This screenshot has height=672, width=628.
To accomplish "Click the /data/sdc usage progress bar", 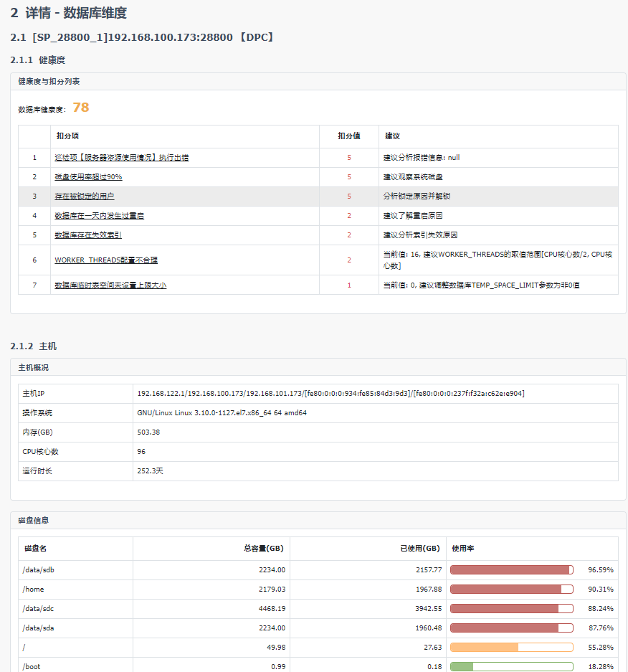I will click(511, 608).
